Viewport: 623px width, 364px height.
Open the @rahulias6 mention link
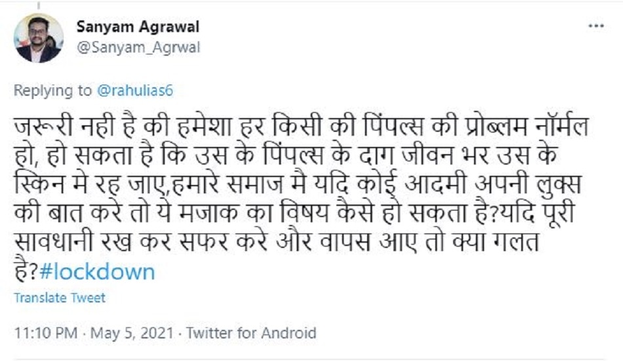[135, 91]
